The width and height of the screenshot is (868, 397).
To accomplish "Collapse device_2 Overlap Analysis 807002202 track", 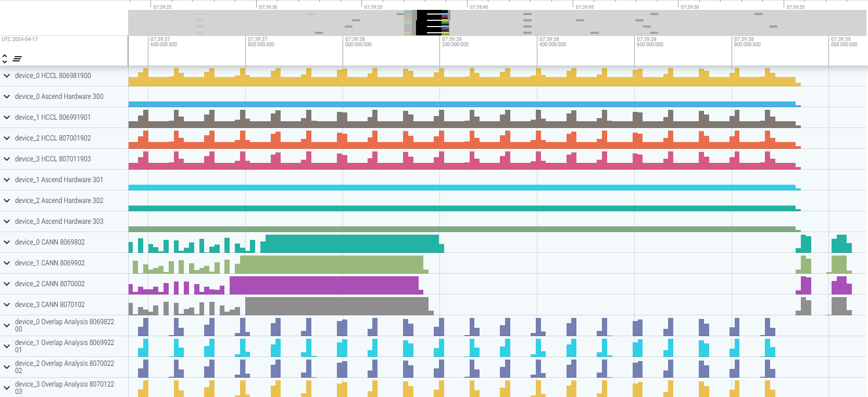I will pyautogui.click(x=7, y=367).
